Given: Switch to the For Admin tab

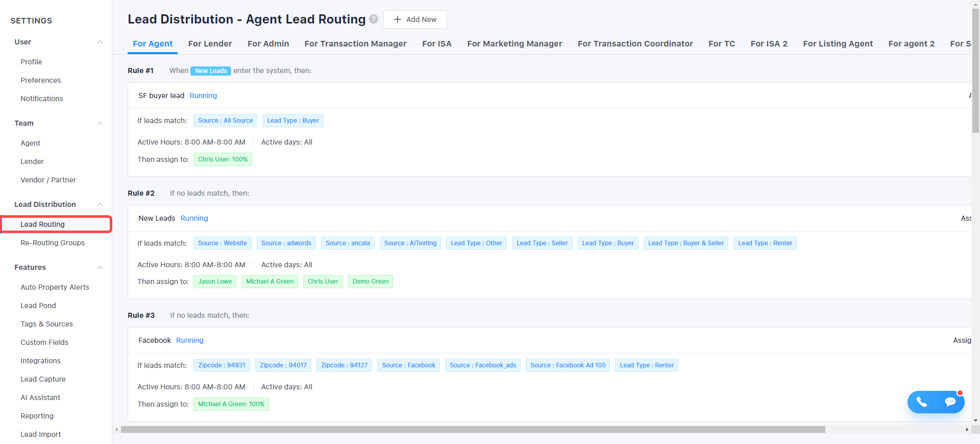Looking at the screenshot, I should pyautogui.click(x=268, y=44).
